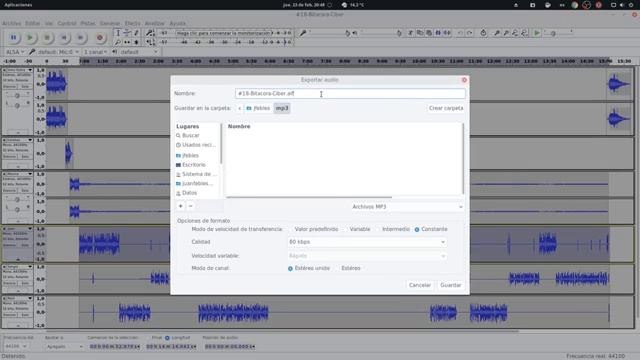Select Valor predefinido bitrate mode
The width and height of the screenshot is (640, 360).
pos(313,229)
